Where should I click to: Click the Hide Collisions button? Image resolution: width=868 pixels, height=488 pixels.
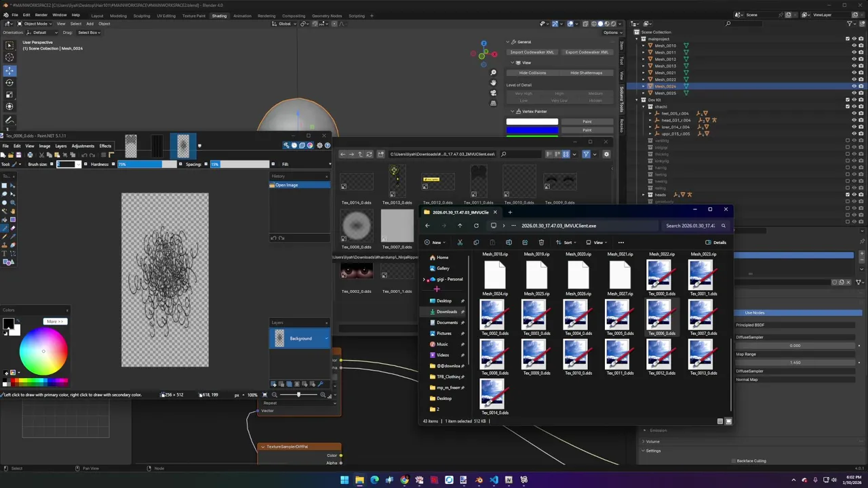532,73
